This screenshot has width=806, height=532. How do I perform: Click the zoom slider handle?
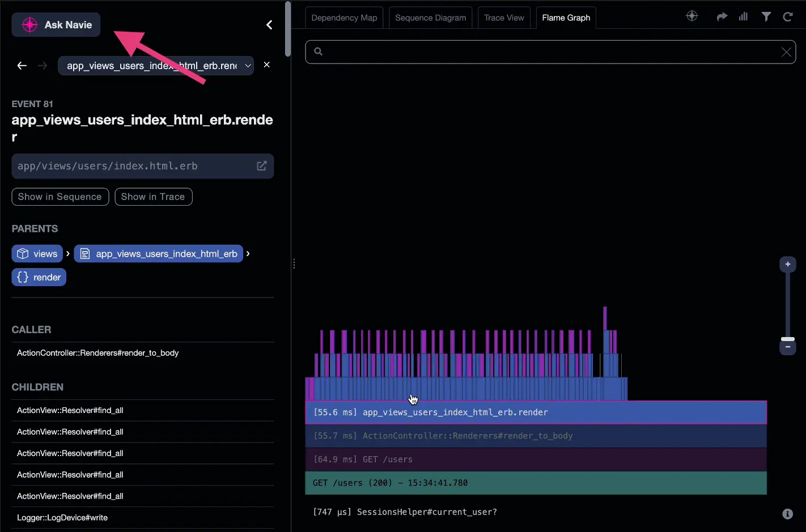coord(788,339)
